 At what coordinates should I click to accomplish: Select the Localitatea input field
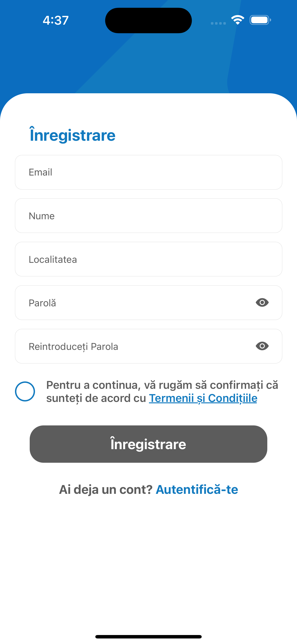pyautogui.click(x=148, y=259)
